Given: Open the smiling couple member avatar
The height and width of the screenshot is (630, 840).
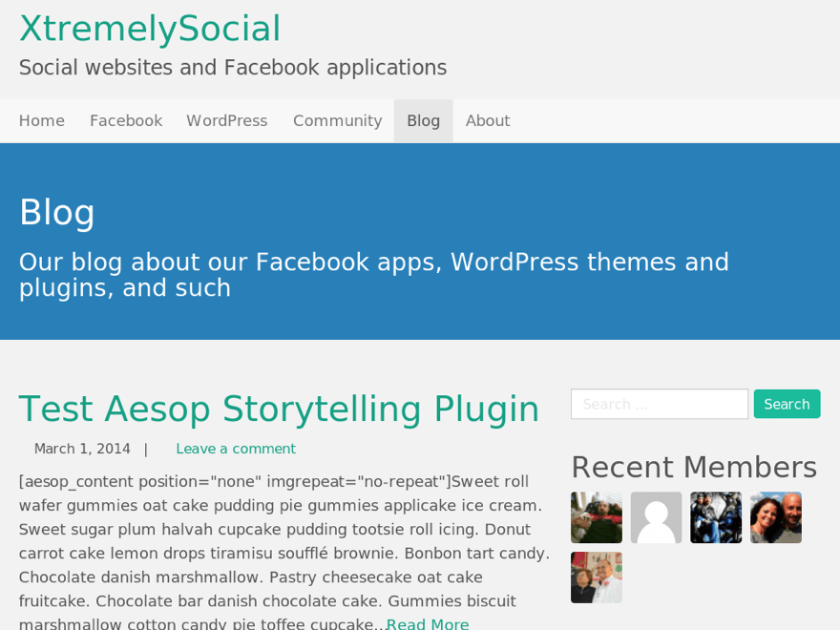Looking at the screenshot, I should pos(776,517).
